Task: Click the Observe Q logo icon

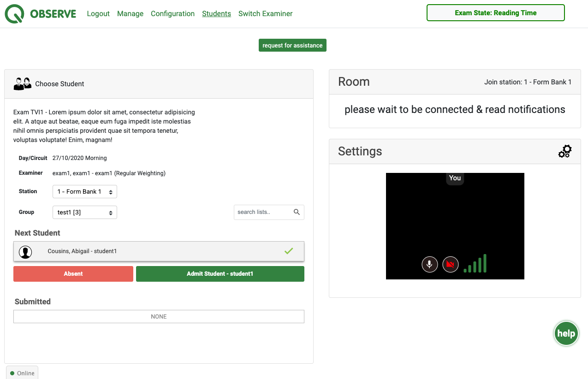Action: click(14, 14)
